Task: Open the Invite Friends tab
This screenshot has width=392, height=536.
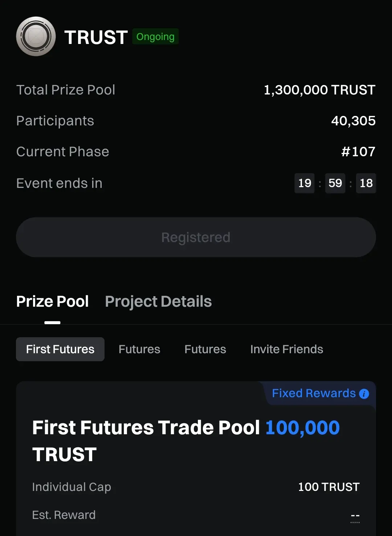Action: coord(287,349)
